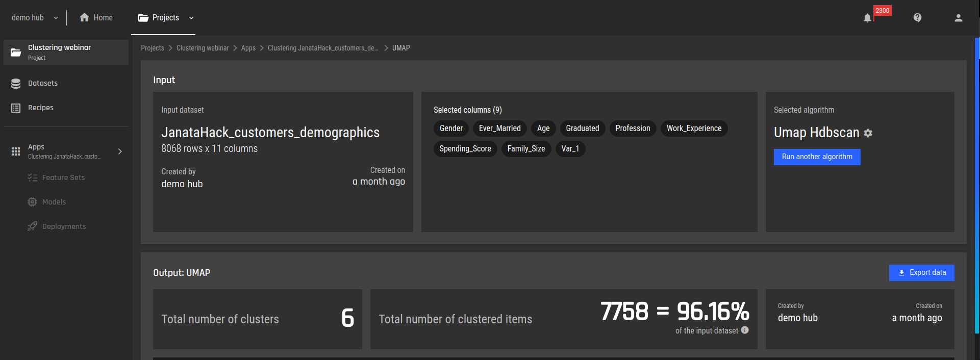Click the Ever_Married column chip
The width and height of the screenshot is (980, 360).
[x=500, y=128]
